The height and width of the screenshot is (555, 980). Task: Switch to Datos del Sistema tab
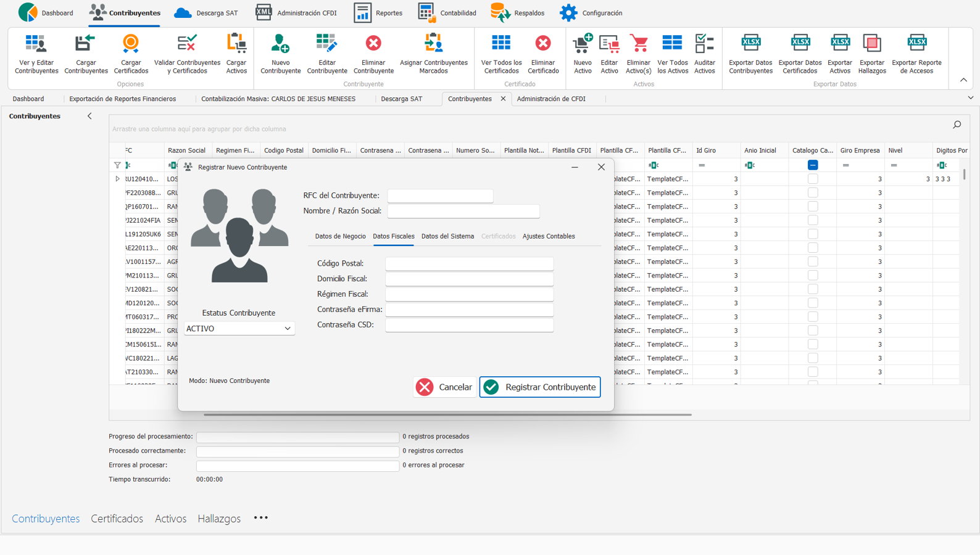coord(447,236)
